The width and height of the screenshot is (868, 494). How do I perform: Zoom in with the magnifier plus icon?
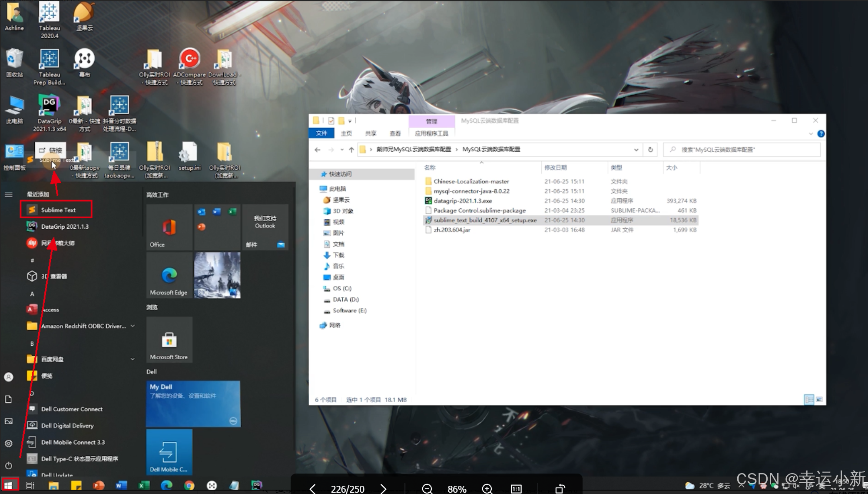(487, 489)
